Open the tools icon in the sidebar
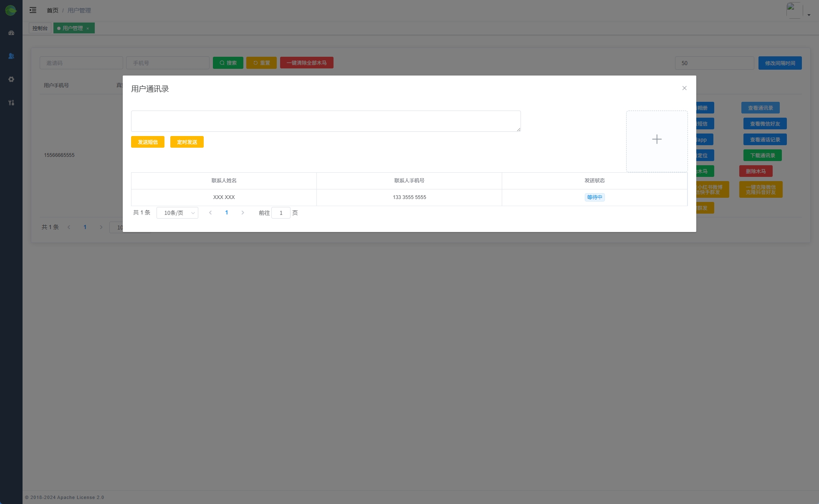This screenshot has height=504, width=819. tap(11, 103)
